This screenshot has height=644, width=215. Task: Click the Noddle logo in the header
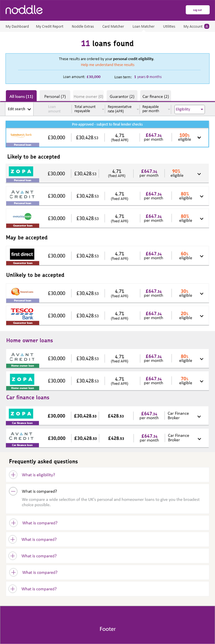[24, 10]
